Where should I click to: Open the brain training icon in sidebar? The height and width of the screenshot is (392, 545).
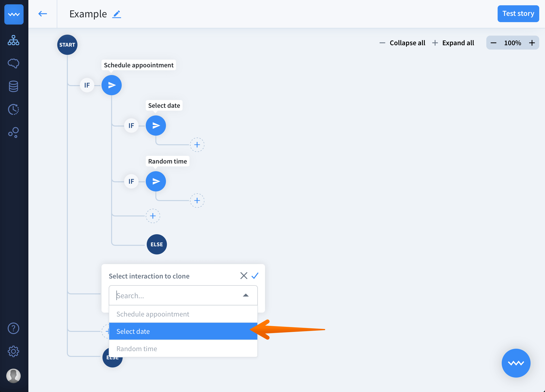13,63
